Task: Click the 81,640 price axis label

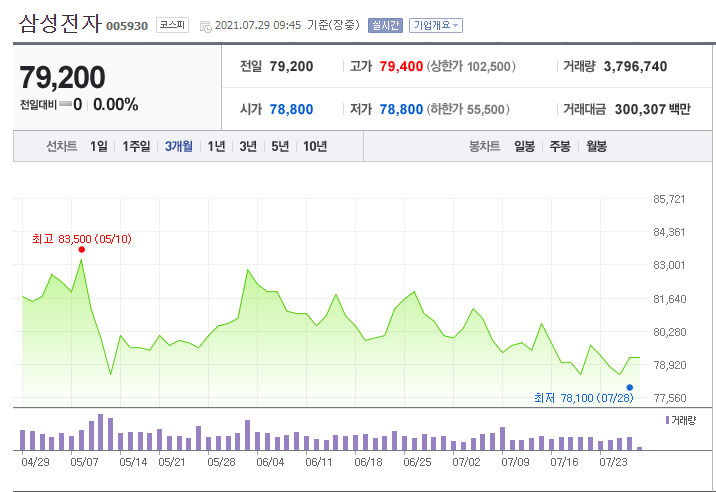Action: click(x=670, y=299)
